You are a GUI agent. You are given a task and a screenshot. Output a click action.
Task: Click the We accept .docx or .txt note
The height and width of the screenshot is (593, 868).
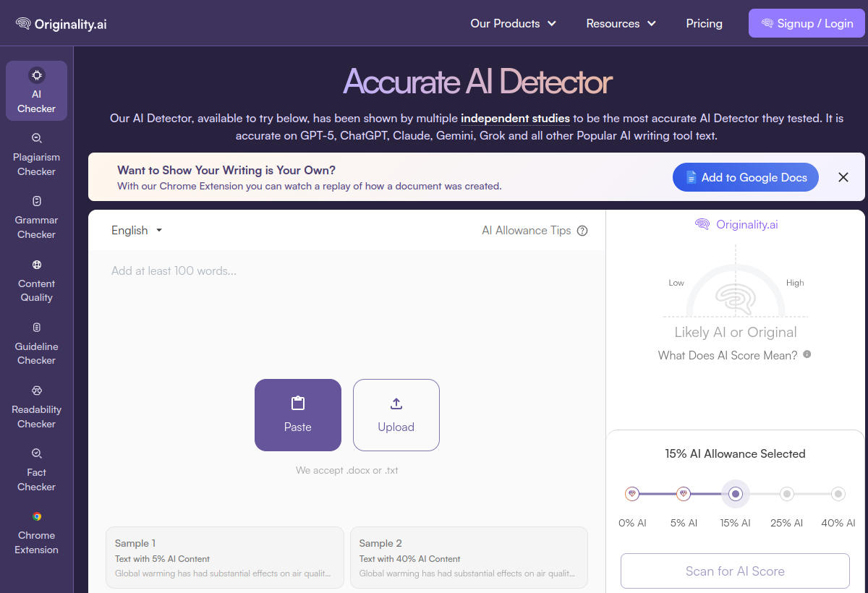pos(347,470)
